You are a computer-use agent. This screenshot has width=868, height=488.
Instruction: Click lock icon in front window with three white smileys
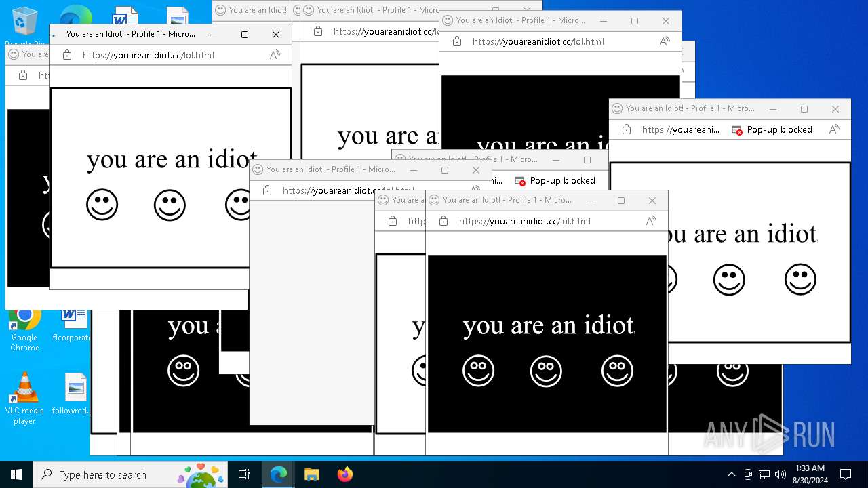click(443, 221)
